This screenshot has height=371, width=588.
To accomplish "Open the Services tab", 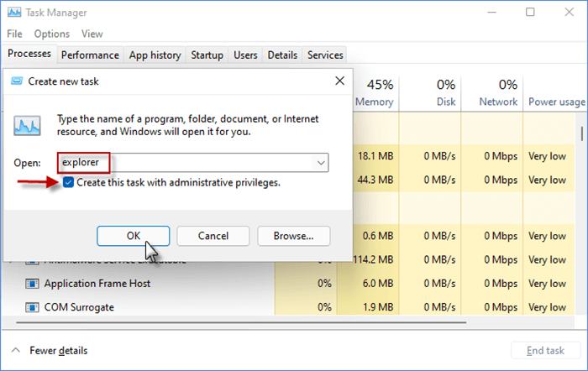I will coord(325,55).
